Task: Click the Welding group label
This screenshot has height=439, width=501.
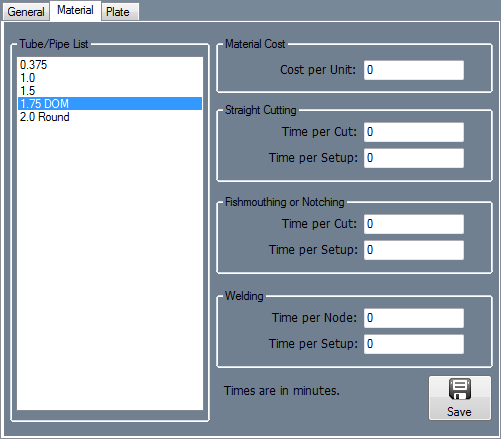Action: tap(244, 296)
